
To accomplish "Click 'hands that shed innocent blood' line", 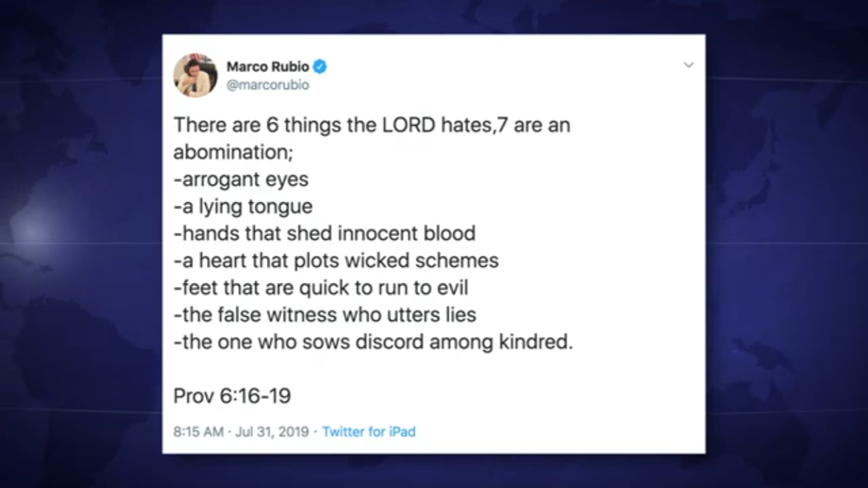I will 324,233.
